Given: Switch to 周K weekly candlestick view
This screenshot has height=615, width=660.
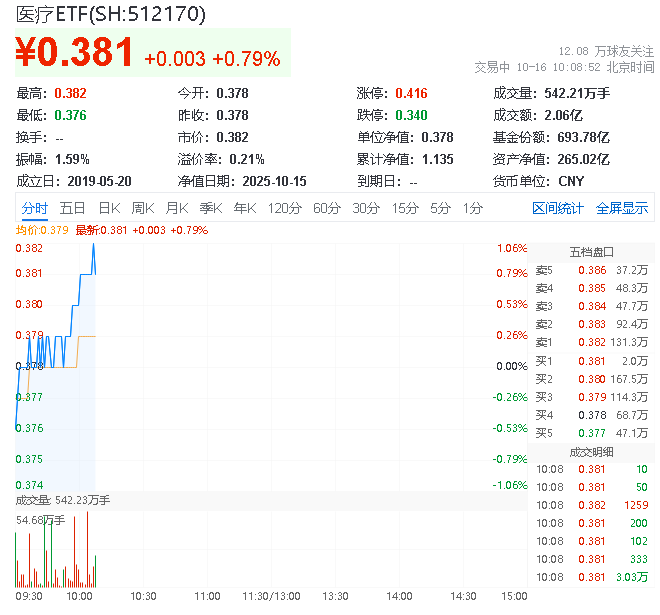Looking at the screenshot, I should [x=143, y=208].
